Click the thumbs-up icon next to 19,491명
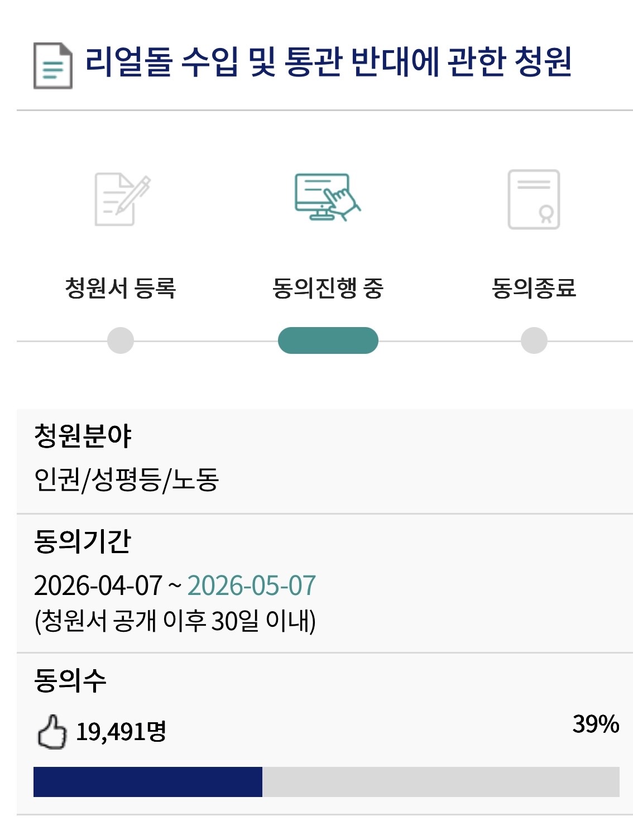This screenshot has height=840, width=633. (x=51, y=732)
